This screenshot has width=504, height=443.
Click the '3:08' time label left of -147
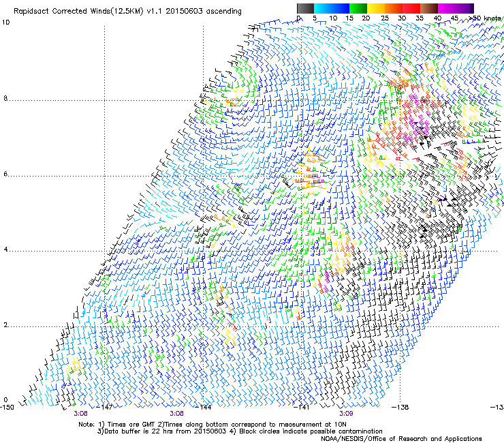(x=80, y=414)
